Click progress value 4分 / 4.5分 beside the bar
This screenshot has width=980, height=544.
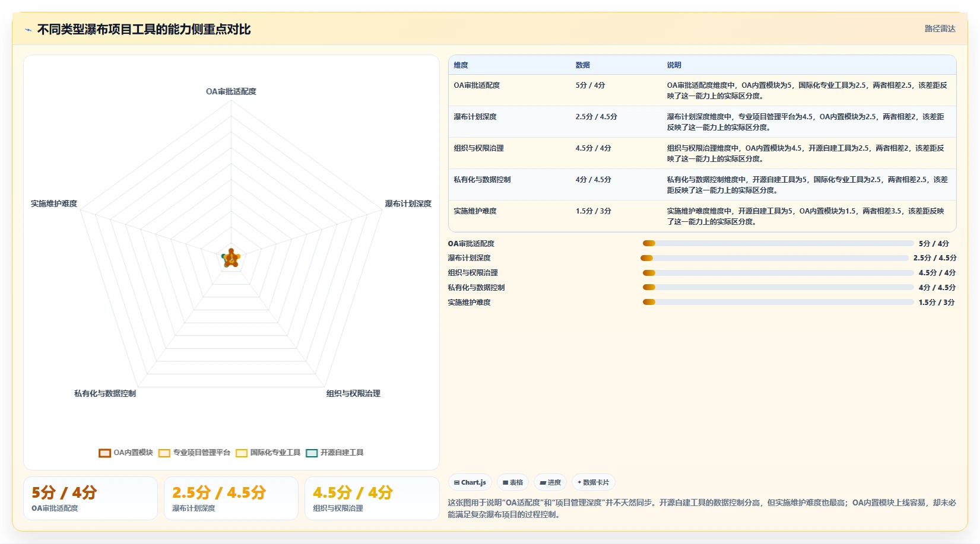click(x=937, y=288)
